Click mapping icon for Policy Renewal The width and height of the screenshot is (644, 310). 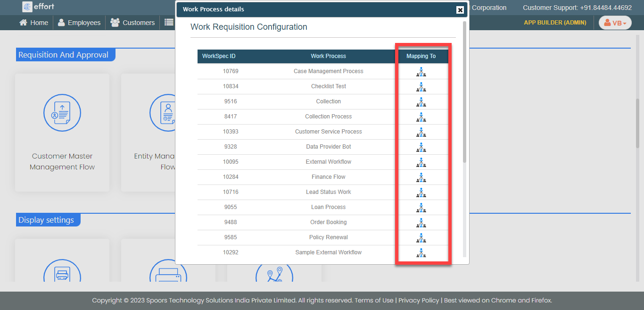[421, 238]
